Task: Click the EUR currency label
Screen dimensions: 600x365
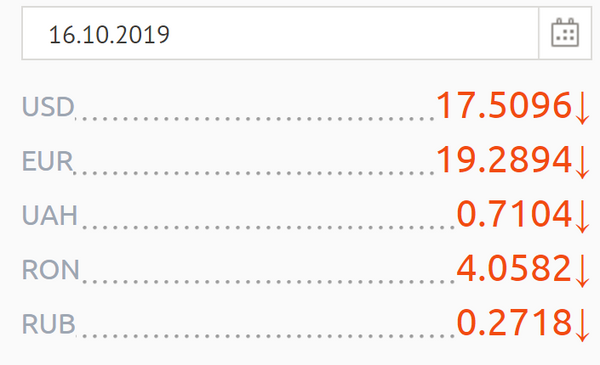Action: (x=47, y=161)
